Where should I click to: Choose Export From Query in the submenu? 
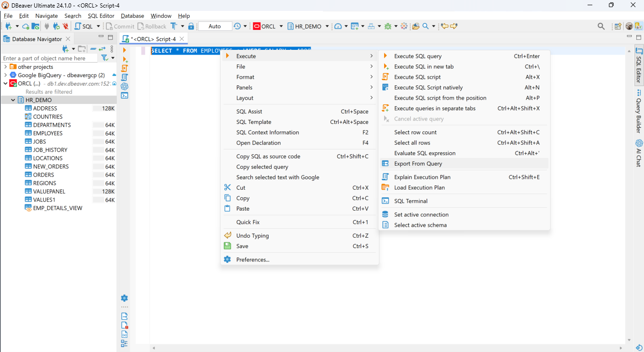click(x=464, y=164)
